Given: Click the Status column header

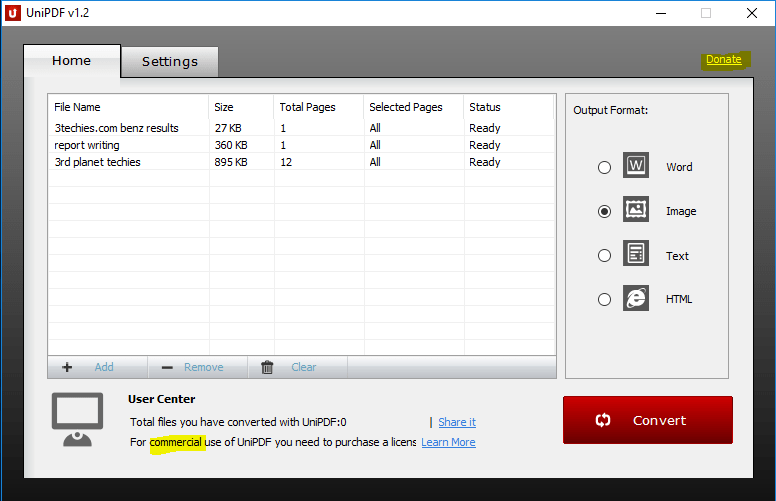Looking at the screenshot, I should pos(508,107).
